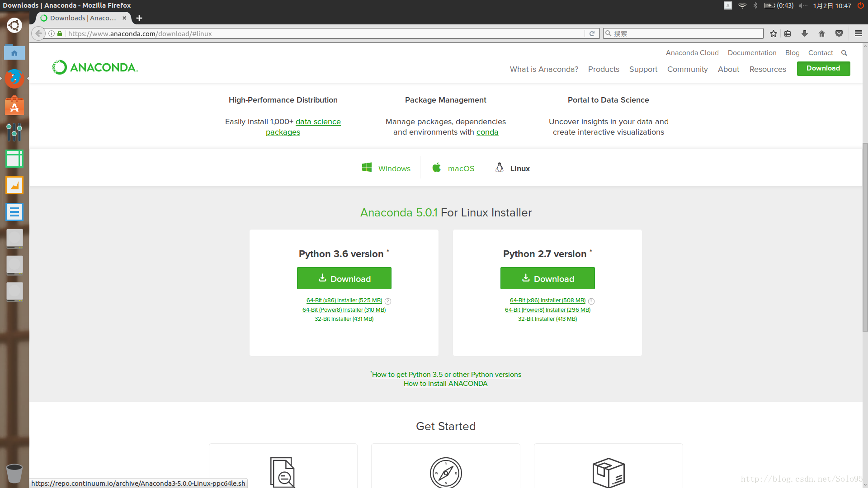Viewport: 868px width, 488px height.
Task: Open new tab with plus button
Action: pos(139,18)
